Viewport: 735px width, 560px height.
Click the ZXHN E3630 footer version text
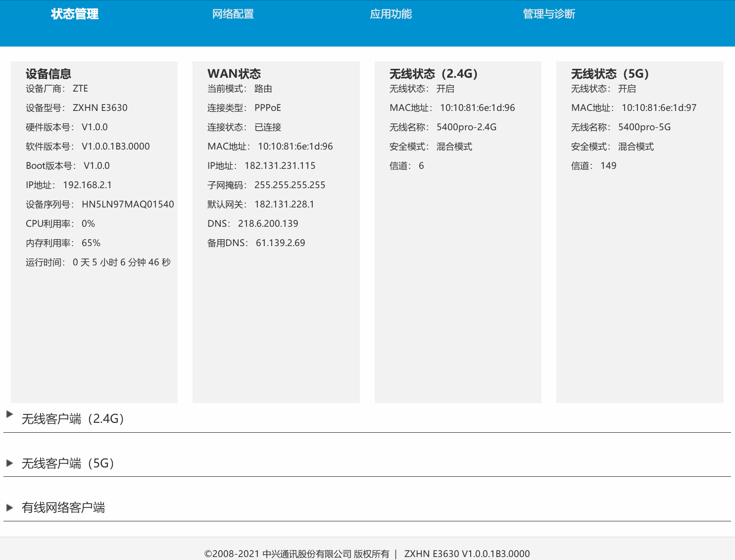tap(467, 554)
